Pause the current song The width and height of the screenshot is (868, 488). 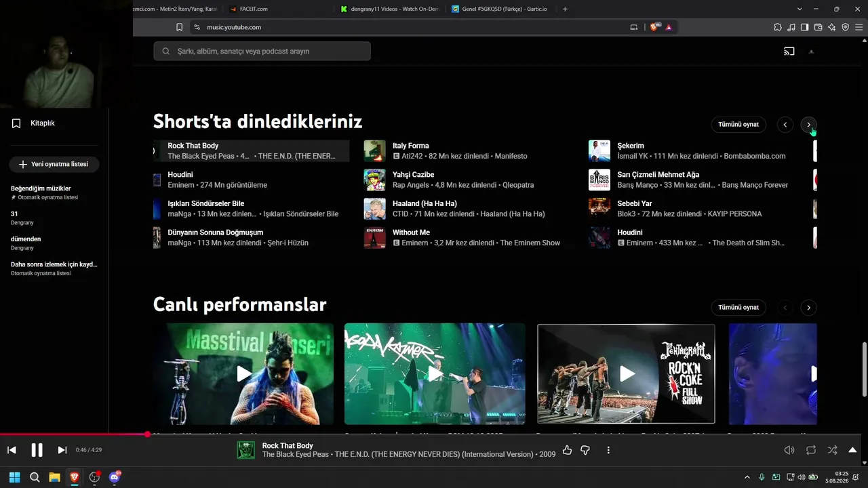pos(37,450)
